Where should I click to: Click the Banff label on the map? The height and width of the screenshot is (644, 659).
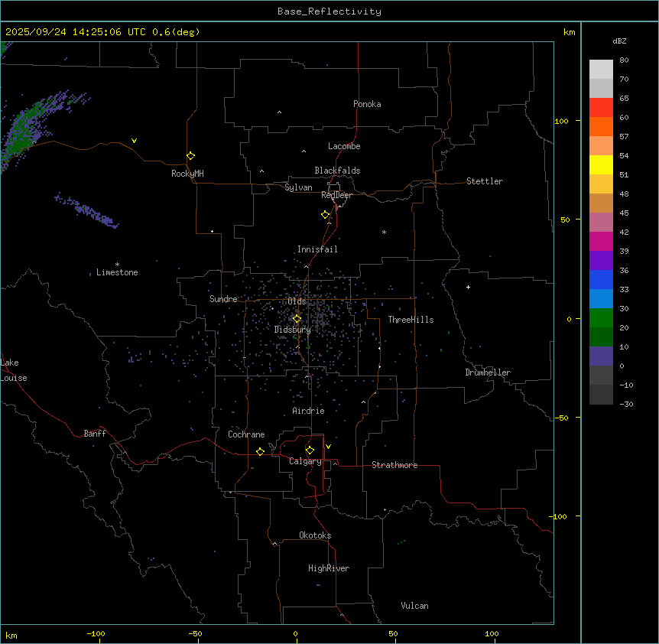(95, 434)
